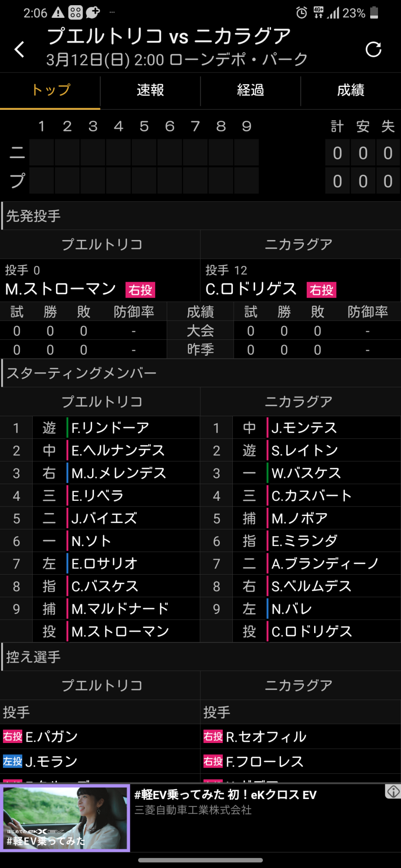Open the 成績 tab
This screenshot has width=401, height=868.
351,90
